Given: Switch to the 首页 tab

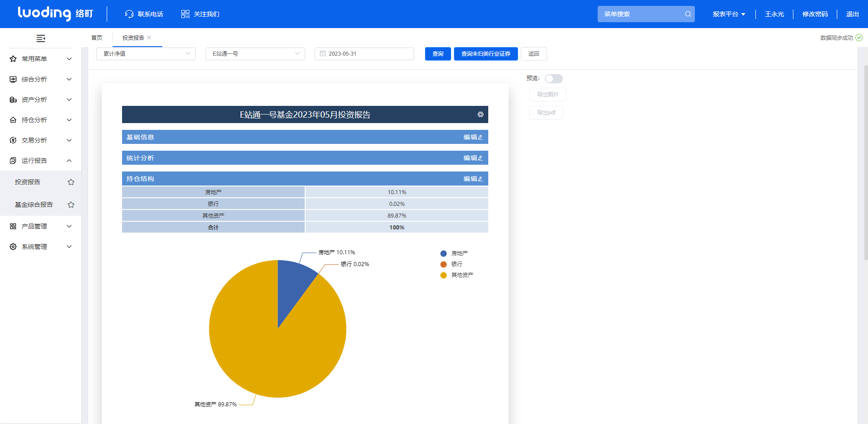Looking at the screenshot, I should pos(97,38).
